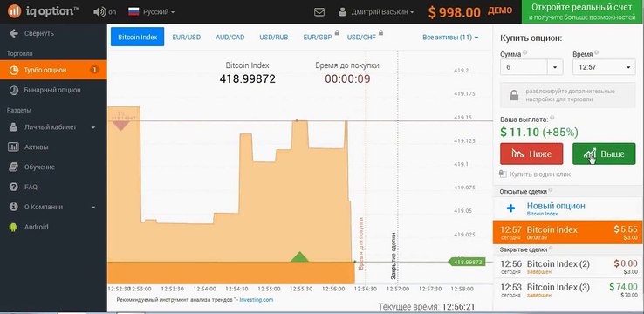Click the Android robot icon
Screen dimensions: 644x314
[14, 227]
